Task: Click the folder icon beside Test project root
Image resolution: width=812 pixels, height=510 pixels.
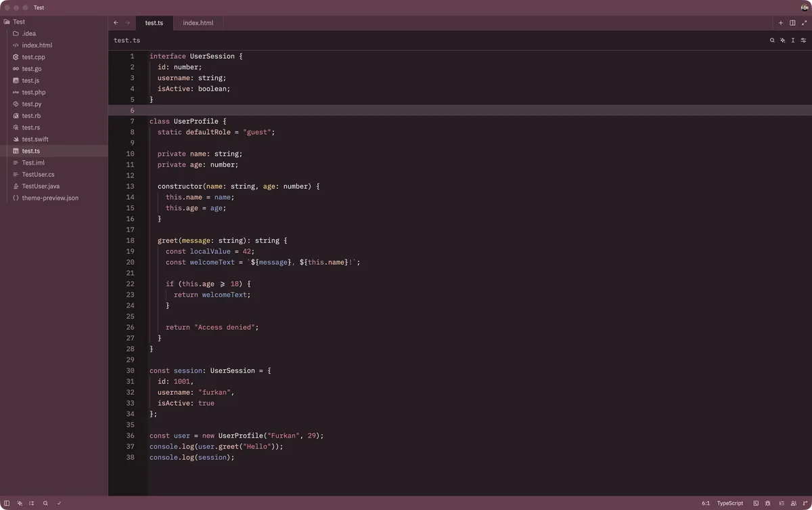Action: tap(6, 22)
